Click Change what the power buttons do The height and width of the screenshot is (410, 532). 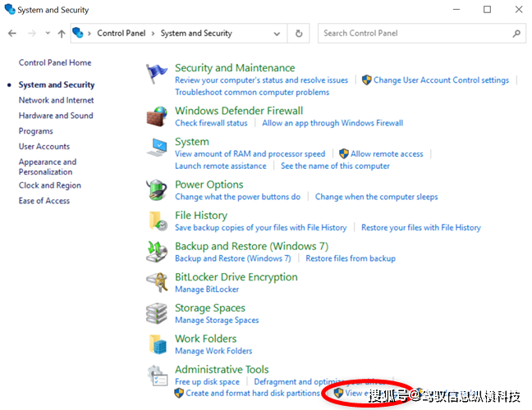click(x=237, y=197)
